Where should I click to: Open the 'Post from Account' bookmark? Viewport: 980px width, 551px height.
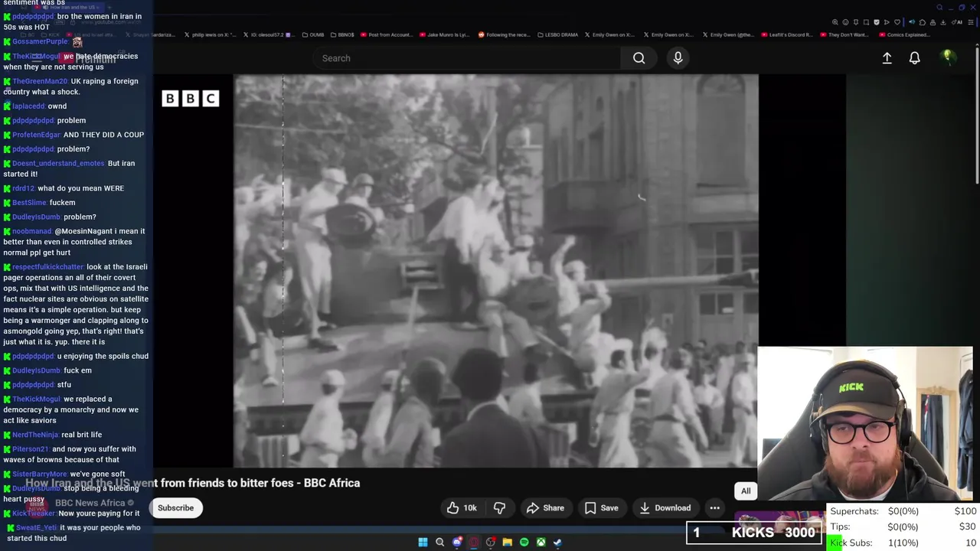(x=387, y=34)
